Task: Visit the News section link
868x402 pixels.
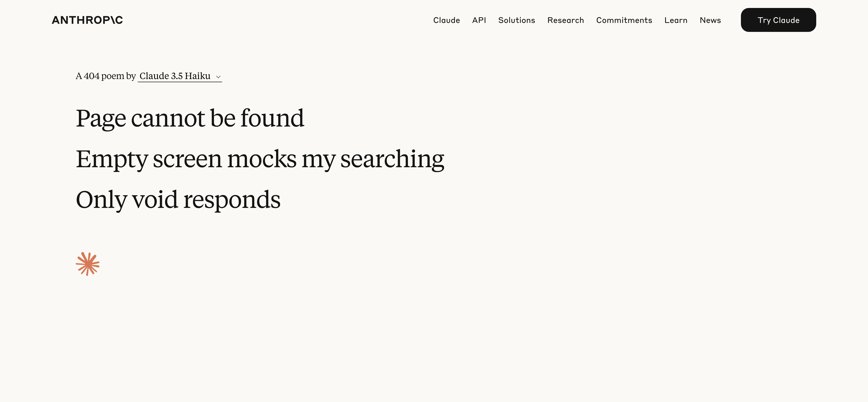Action: coord(710,20)
